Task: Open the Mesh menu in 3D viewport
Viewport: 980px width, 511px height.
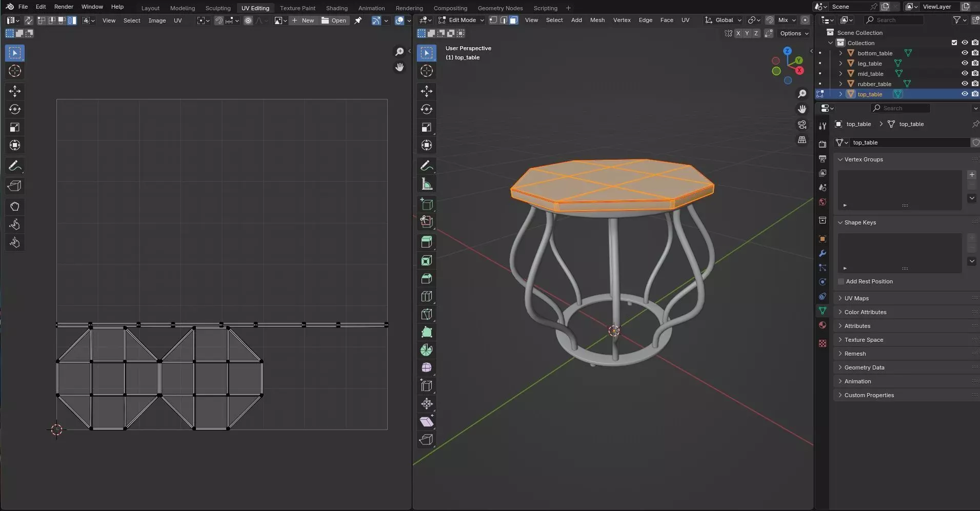Action: (x=597, y=20)
